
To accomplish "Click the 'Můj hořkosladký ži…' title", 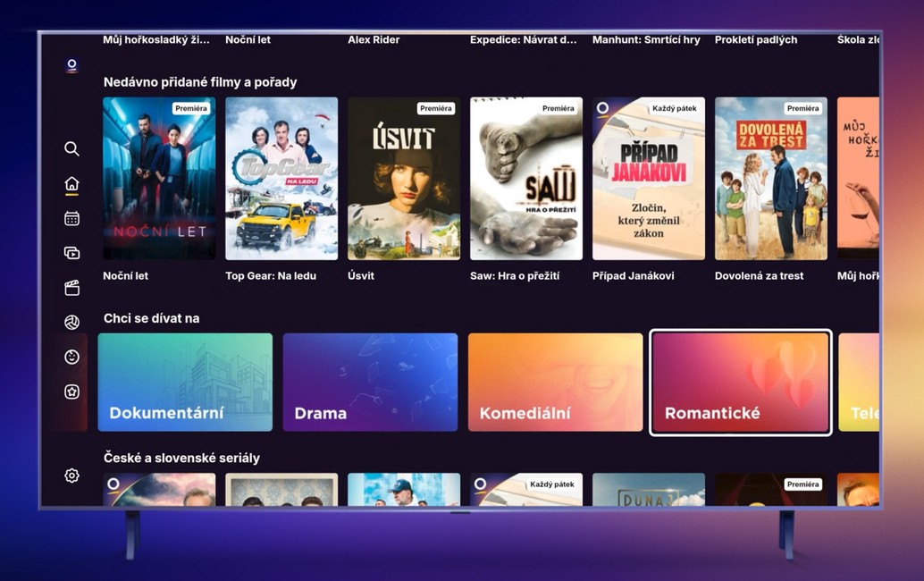I will pyautogui.click(x=156, y=40).
